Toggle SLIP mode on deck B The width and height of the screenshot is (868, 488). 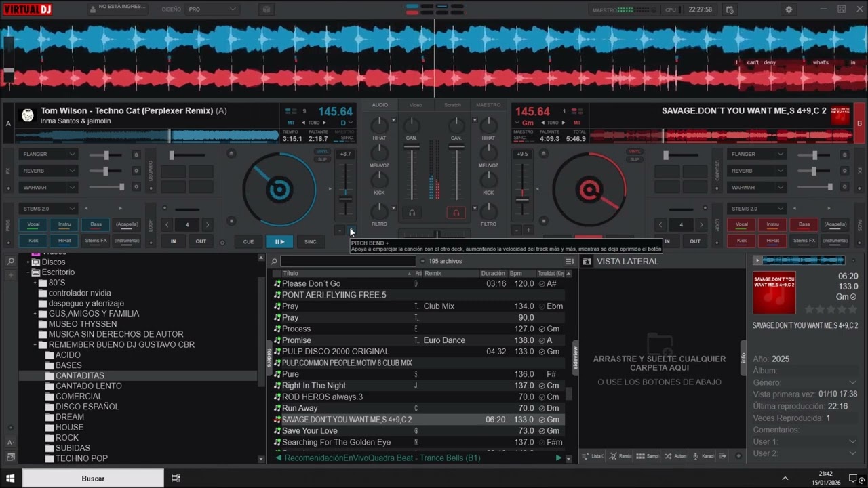pyautogui.click(x=635, y=159)
